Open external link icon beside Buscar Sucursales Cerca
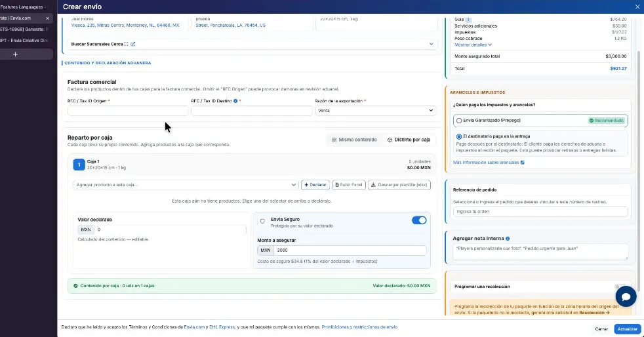Viewport: 644px width, 337px height. (x=132, y=44)
